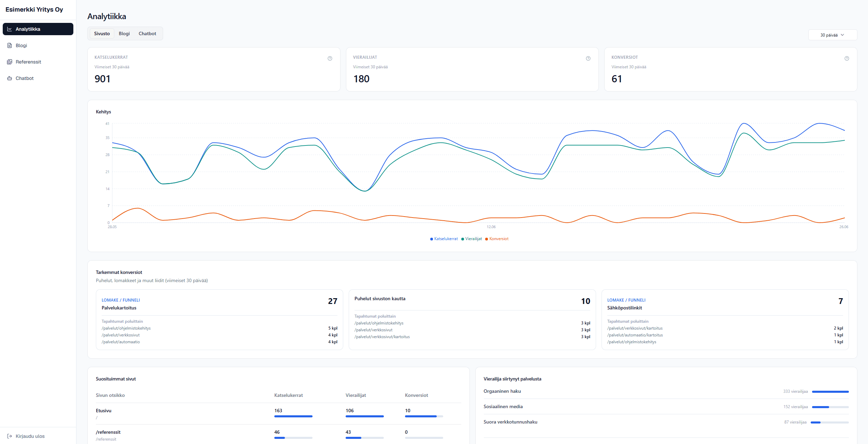Select the Palvelukartoitus conversion card title
The height and width of the screenshot is (444, 868).
(x=119, y=308)
